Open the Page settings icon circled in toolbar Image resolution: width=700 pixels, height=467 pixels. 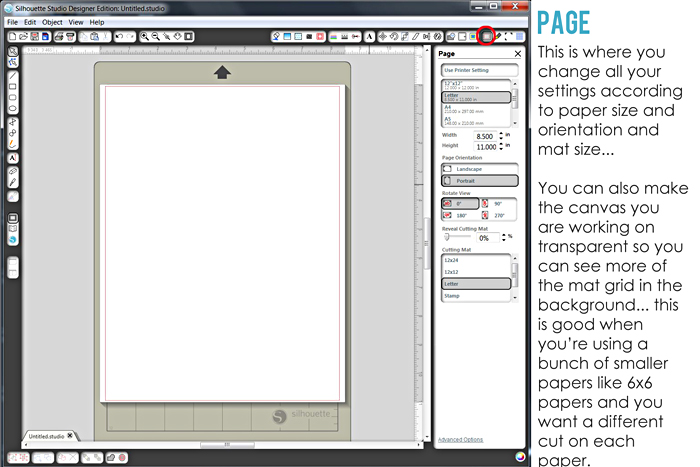point(486,36)
